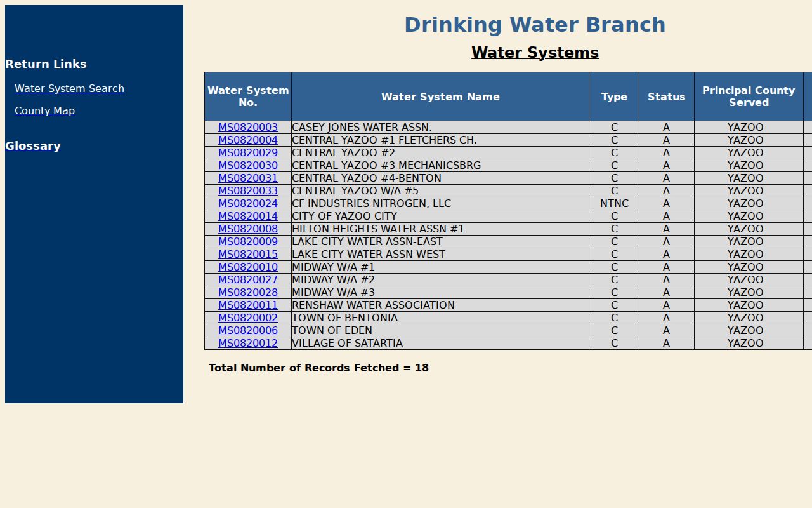Open water system MS0820012
Viewport: 812px width, 508px height.
[248, 344]
